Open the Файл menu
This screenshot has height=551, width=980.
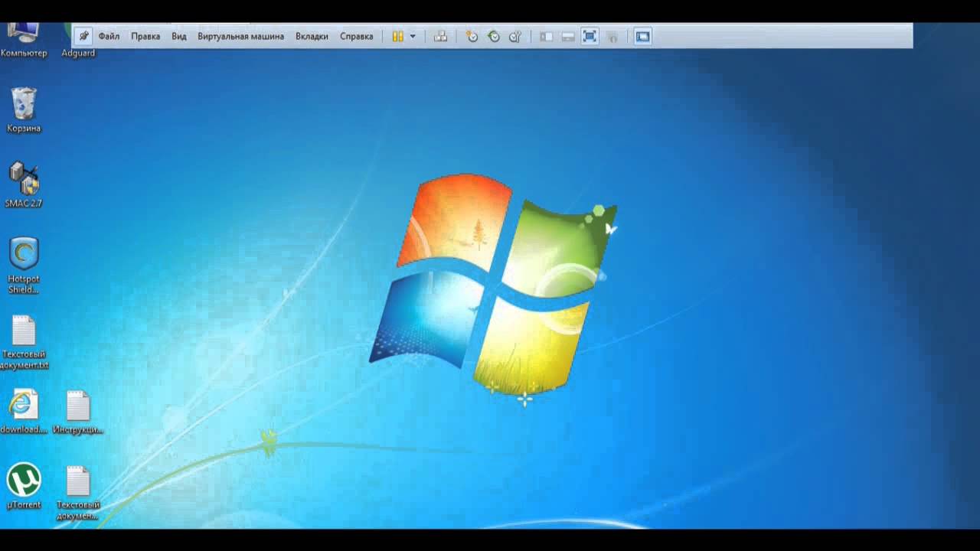pos(109,36)
